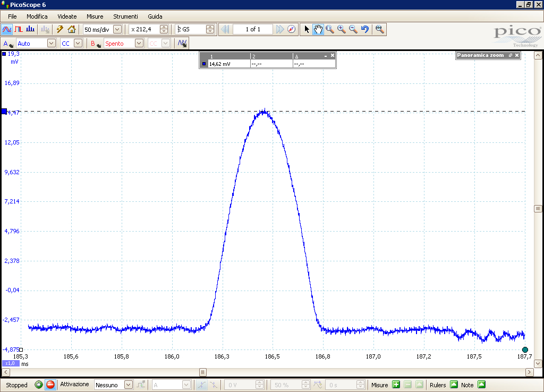This screenshot has width=544, height=392.
Task: Switch to scope mode icon
Action: pyautogui.click(x=6, y=30)
